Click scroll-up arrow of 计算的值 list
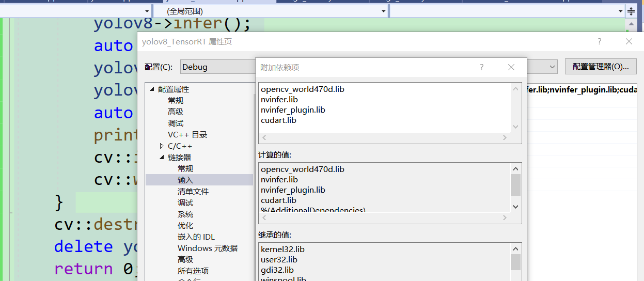The width and height of the screenshot is (644, 281). pos(515,168)
